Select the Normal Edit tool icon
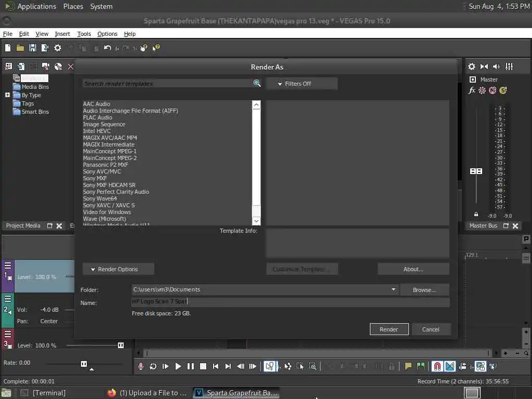 tap(270, 366)
